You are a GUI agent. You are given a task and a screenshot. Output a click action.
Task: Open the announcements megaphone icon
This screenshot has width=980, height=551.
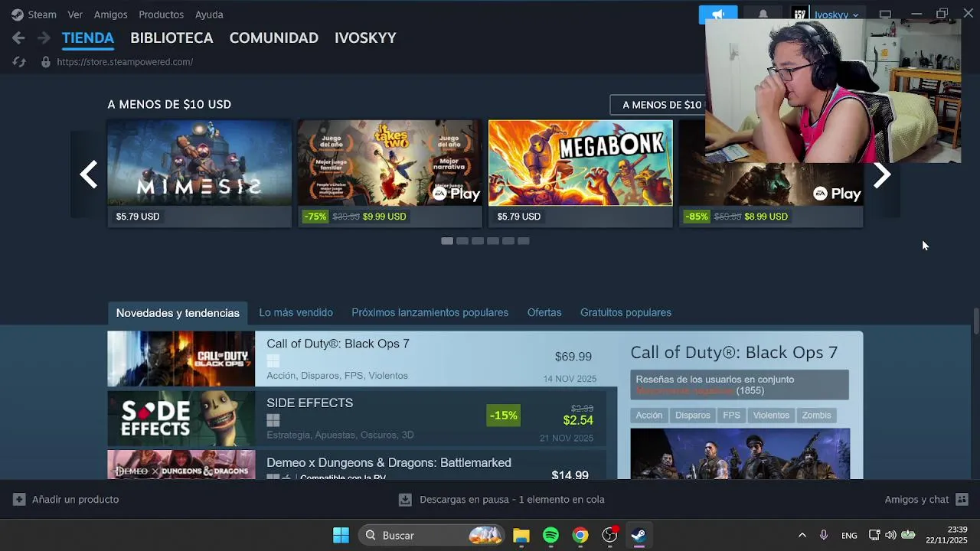(x=718, y=15)
